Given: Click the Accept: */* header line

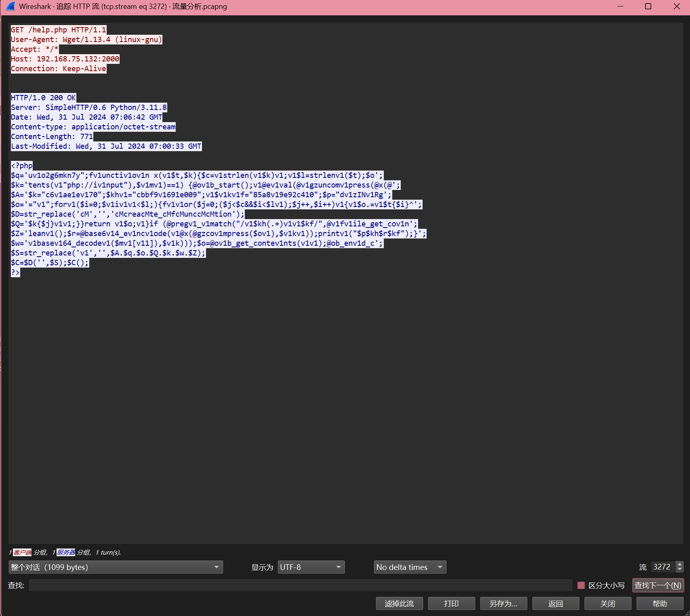Looking at the screenshot, I should click(35, 49).
